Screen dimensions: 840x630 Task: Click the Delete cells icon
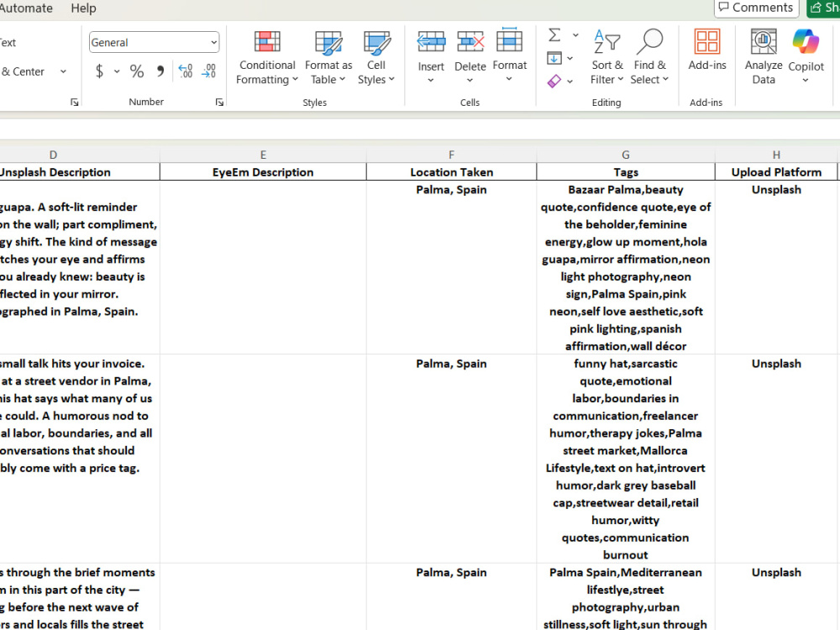click(x=470, y=41)
